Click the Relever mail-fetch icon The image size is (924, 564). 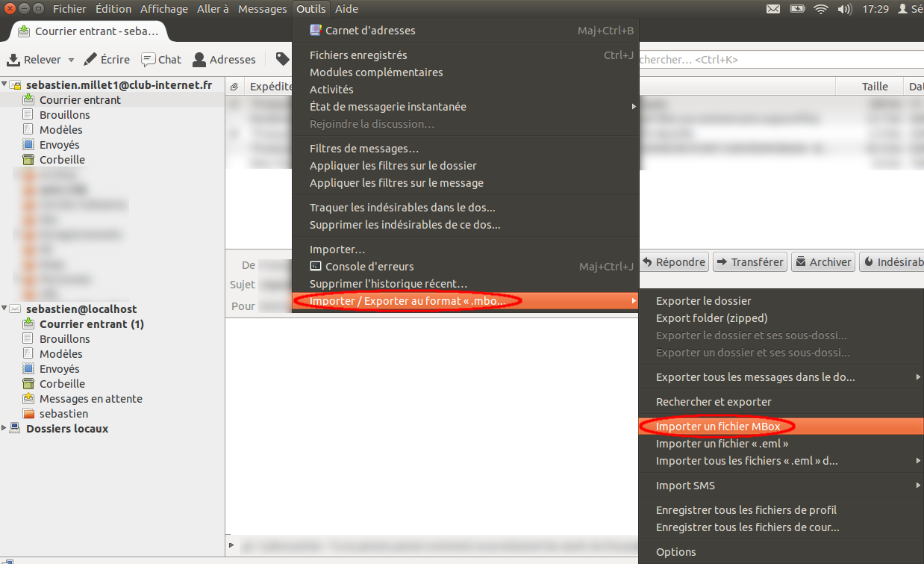pyautogui.click(x=14, y=59)
